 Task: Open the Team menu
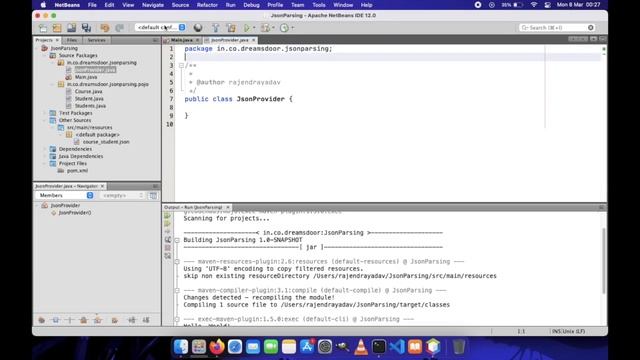(297, 5)
